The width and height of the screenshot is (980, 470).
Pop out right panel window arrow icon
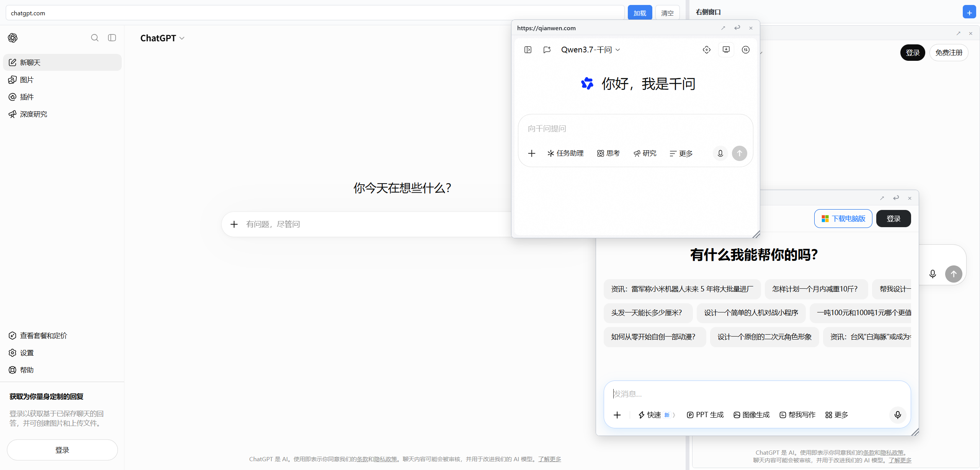pyautogui.click(x=959, y=33)
